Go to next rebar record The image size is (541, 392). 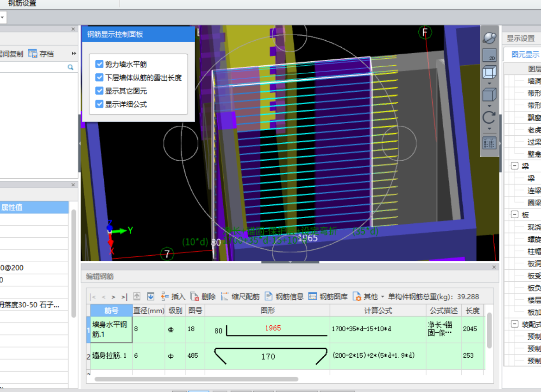(x=113, y=297)
